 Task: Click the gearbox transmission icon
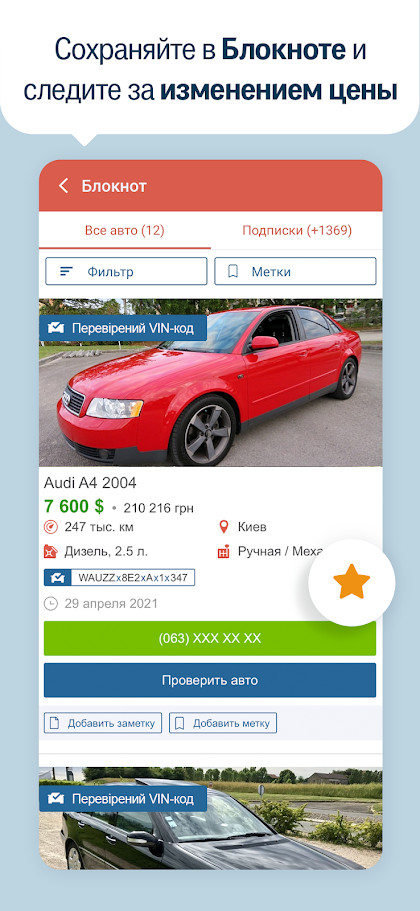[x=224, y=551]
